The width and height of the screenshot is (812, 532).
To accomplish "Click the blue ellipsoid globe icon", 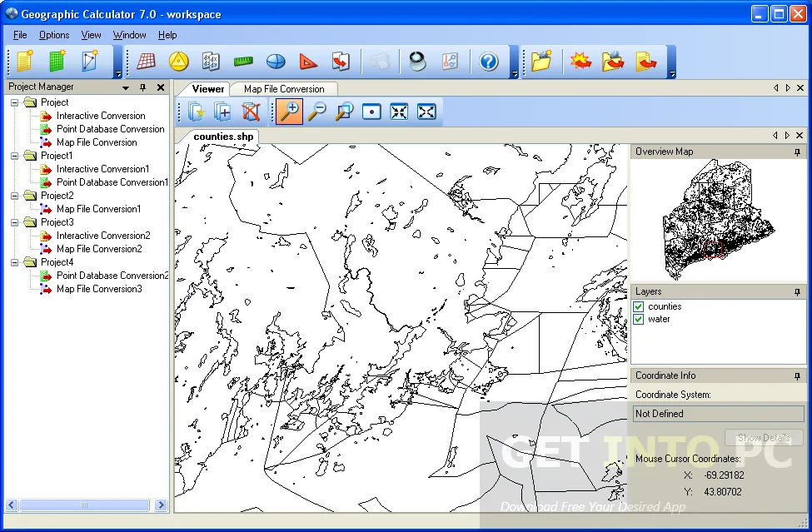I will coord(276,62).
